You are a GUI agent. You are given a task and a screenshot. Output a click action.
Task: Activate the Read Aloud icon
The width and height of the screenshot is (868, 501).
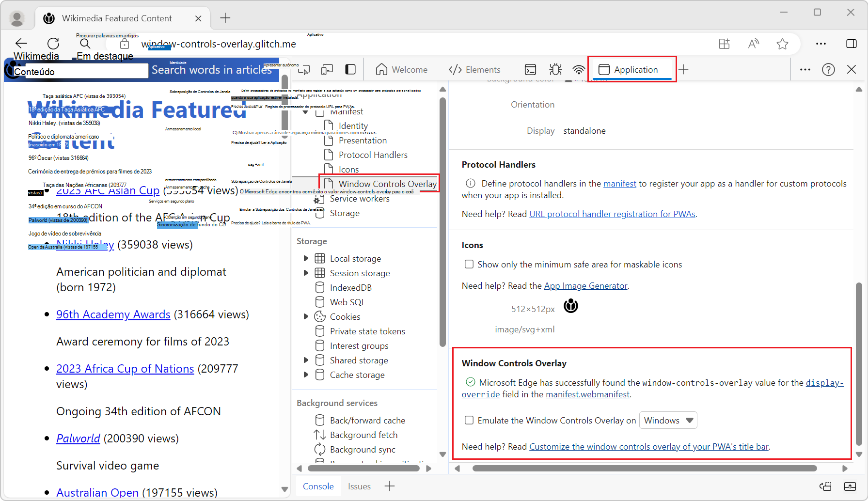[753, 44]
